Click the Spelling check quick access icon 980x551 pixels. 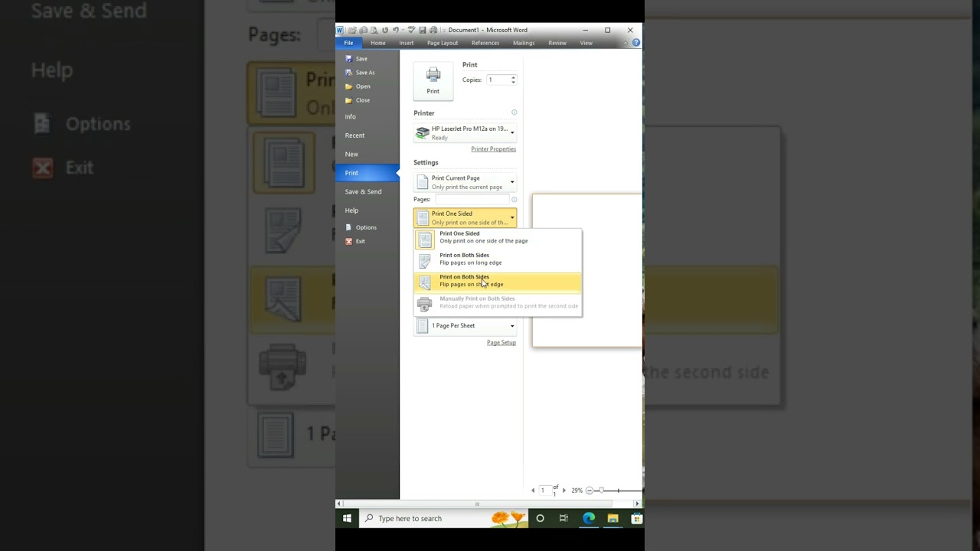tap(411, 30)
